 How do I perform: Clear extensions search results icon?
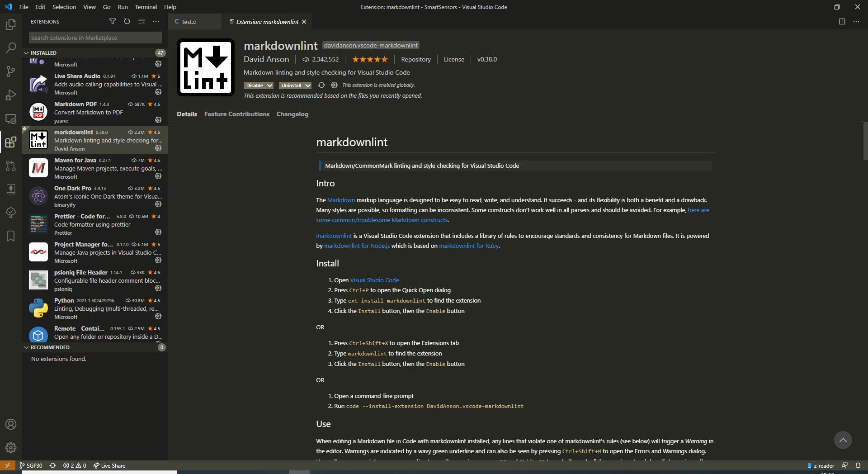142,21
